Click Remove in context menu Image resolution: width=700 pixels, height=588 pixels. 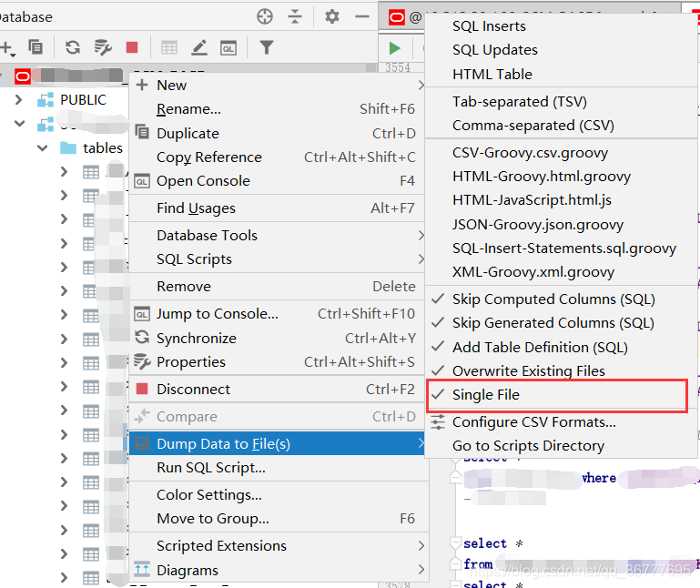[x=279, y=286]
